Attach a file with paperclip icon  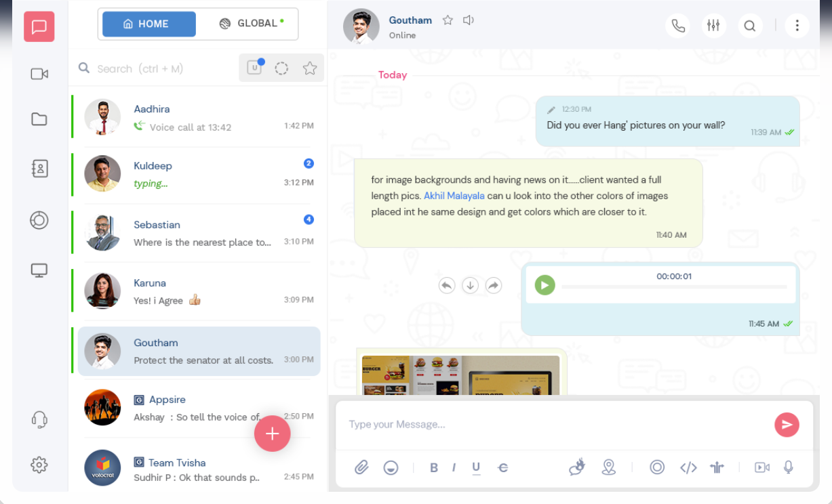click(x=361, y=467)
